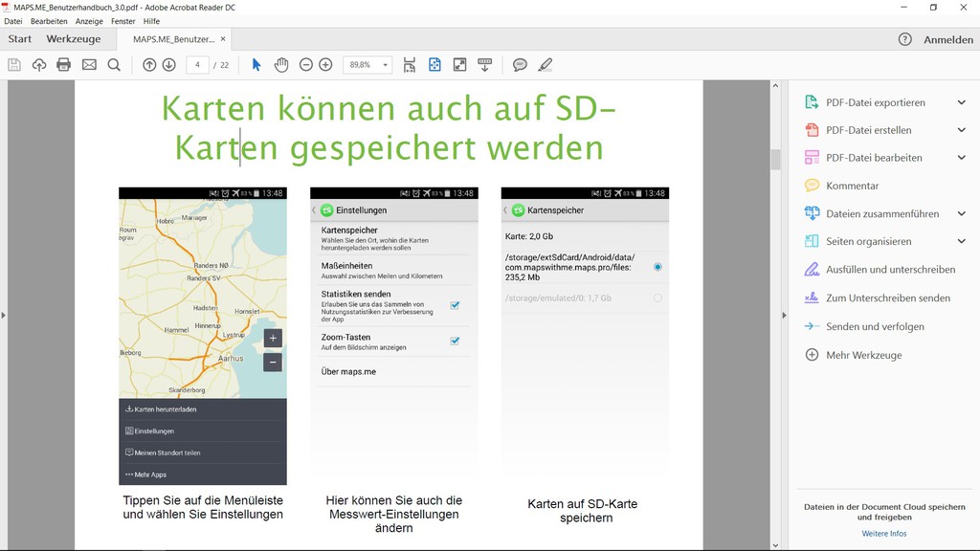Select the highlighter pen tool
The width and height of the screenshot is (980, 551).
tap(545, 64)
